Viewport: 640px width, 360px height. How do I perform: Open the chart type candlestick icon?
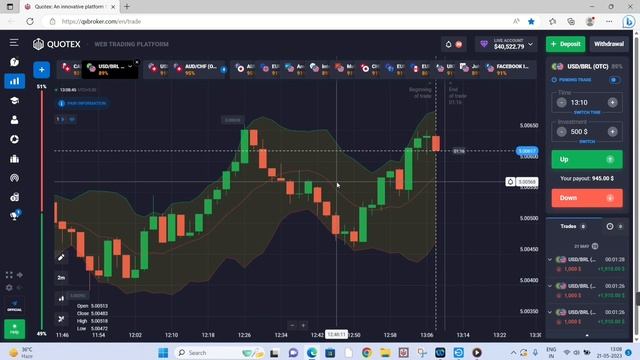point(61,298)
